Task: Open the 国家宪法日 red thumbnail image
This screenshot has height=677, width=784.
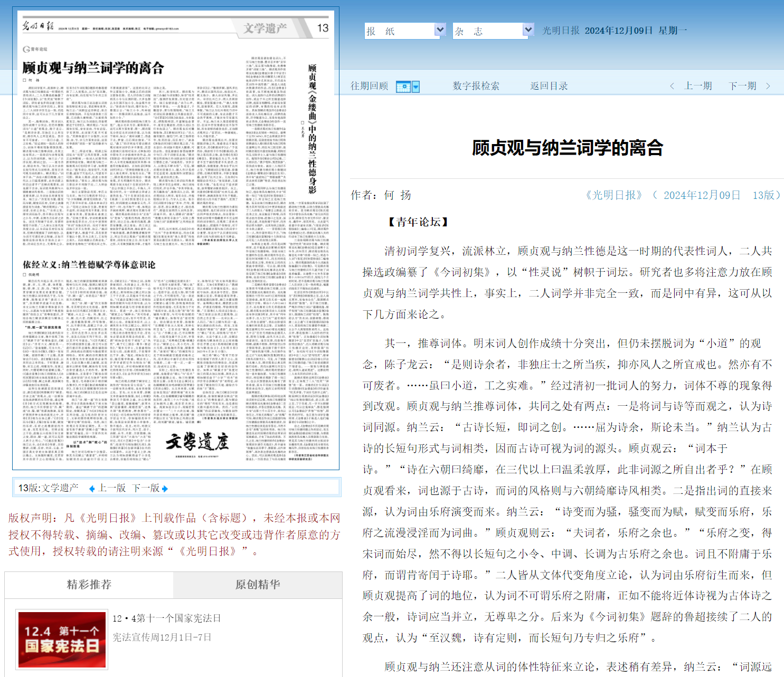Action: (x=62, y=640)
